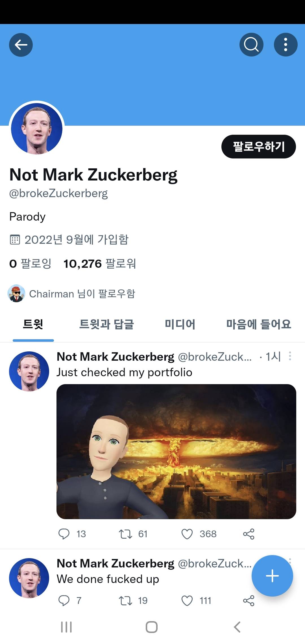This screenshot has width=305, height=644.
Task: Reply to the portfolio tweet
Action: 64,534
